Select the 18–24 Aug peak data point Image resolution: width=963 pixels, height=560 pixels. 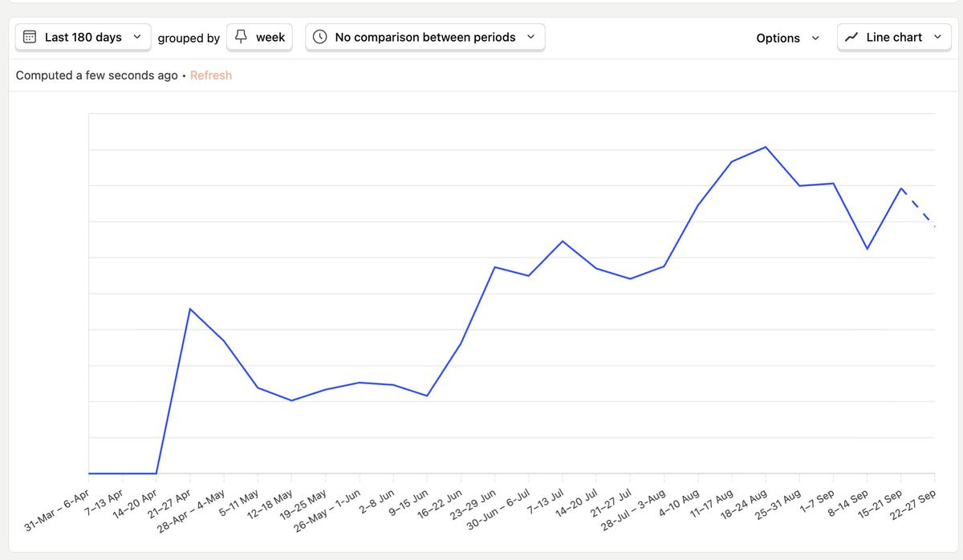(766, 147)
